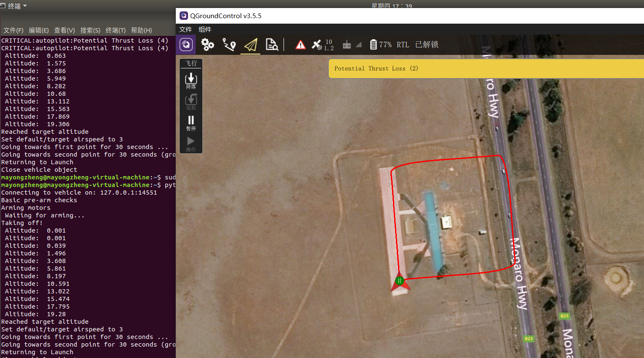Open vehicle messages via red warning triangle
Image resolution: width=644 pixels, height=358 pixels.
point(300,44)
